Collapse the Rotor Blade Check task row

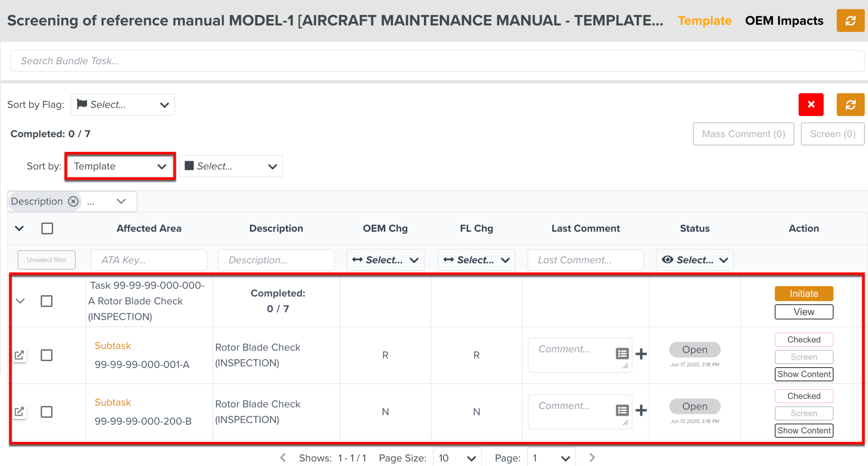[20, 301]
